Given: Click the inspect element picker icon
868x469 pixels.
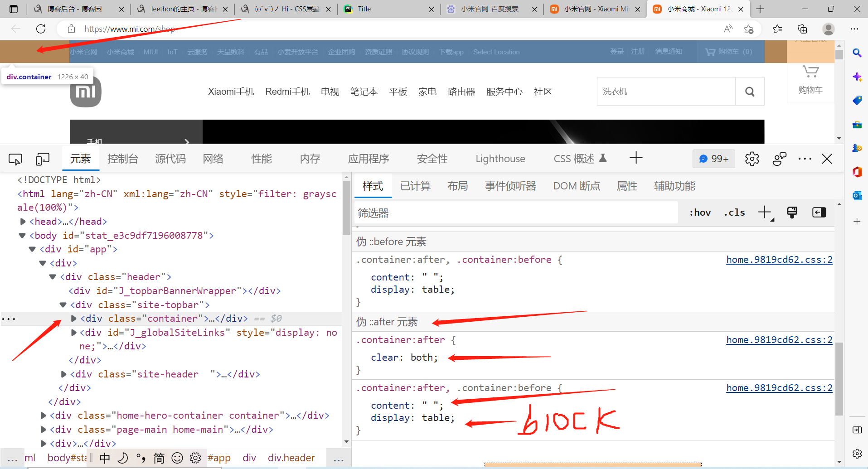Looking at the screenshot, I should click(15, 159).
